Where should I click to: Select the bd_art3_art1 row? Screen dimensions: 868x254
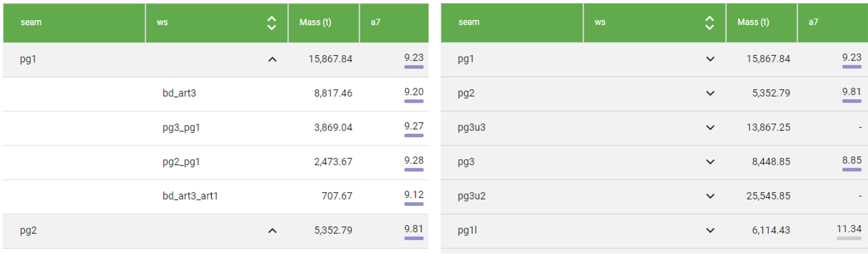click(190, 196)
